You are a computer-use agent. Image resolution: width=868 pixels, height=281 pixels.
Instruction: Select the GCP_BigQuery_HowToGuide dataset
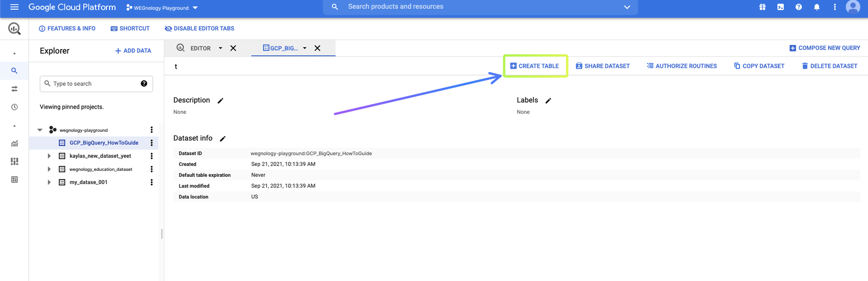pos(104,143)
